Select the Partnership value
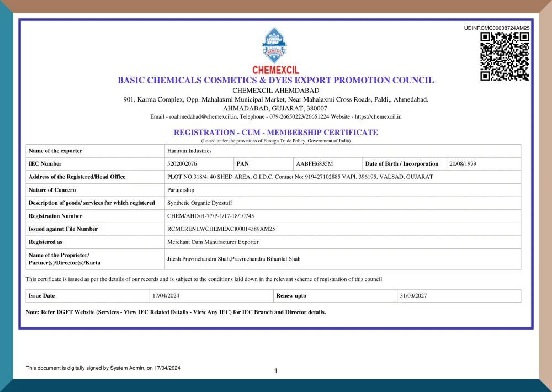The image size is (552, 392). 181,190
